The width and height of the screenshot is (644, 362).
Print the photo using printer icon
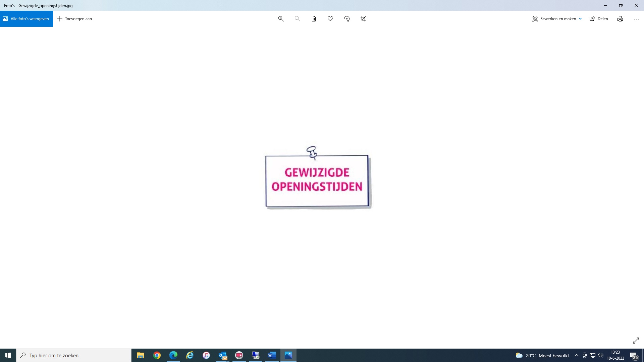pyautogui.click(x=620, y=19)
